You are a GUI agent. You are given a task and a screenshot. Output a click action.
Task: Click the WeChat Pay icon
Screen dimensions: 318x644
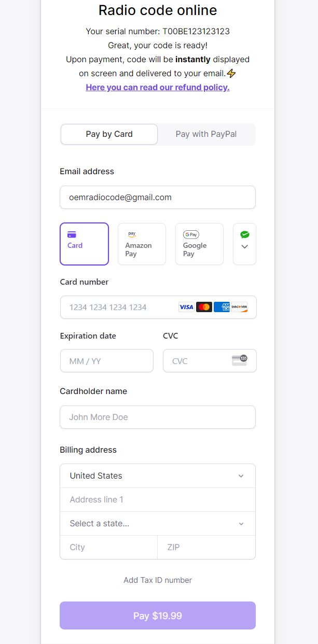tap(244, 234)
